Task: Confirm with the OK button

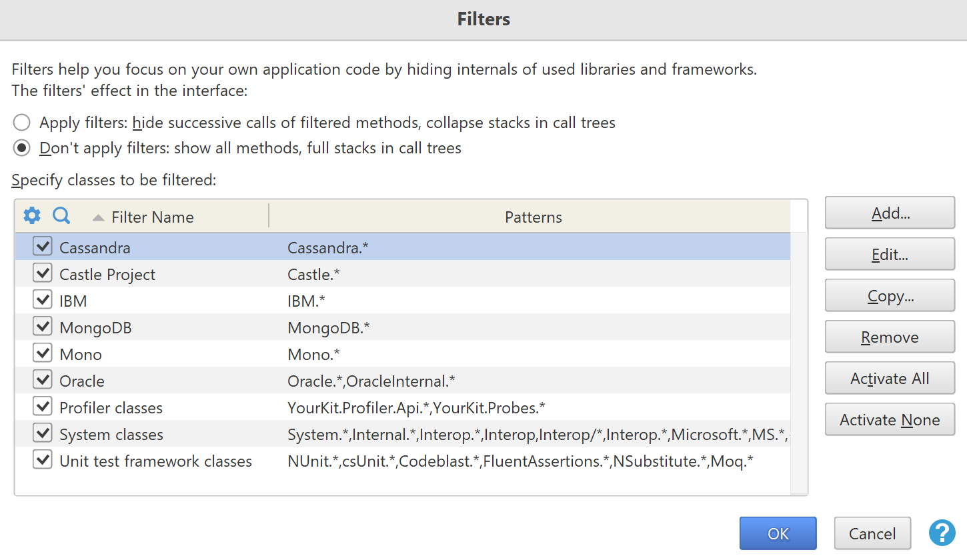Action: click(x=778, y=533)
